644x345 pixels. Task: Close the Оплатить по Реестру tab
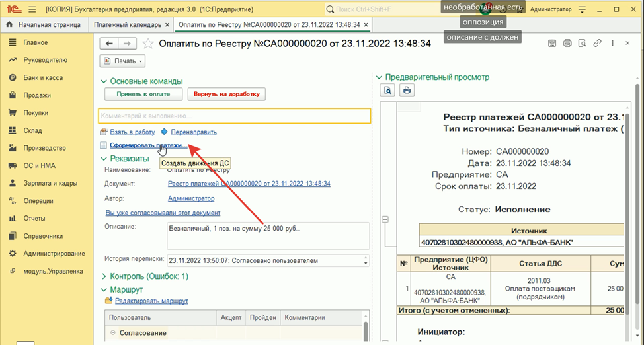366,25
